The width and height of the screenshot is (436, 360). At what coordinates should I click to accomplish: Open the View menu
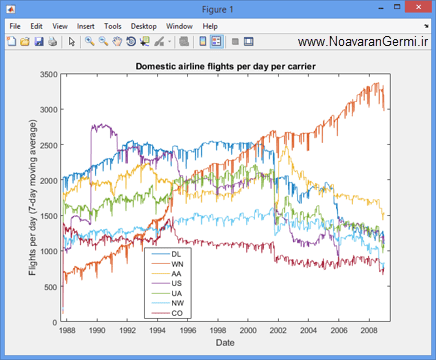click(x=60, y=26)
